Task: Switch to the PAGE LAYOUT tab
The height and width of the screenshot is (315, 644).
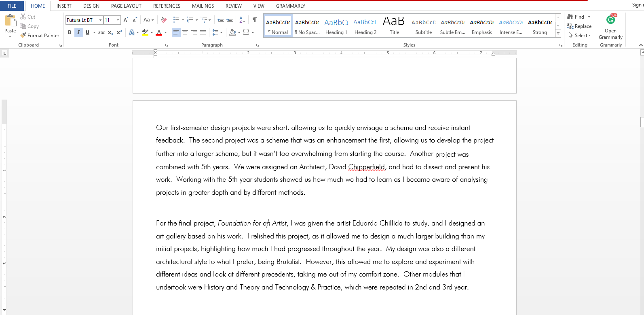Action: click(126, 6)
